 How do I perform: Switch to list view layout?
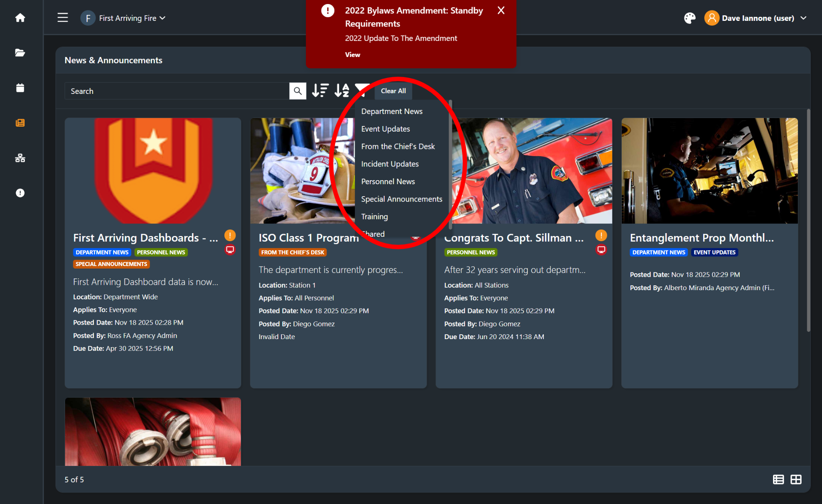[778, 480]
